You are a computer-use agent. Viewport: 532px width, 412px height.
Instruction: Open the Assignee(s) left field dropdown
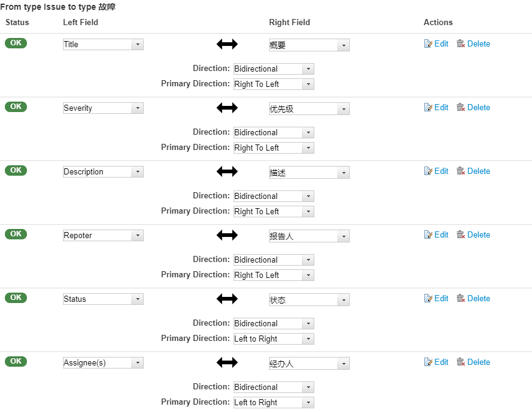[103, 363]
